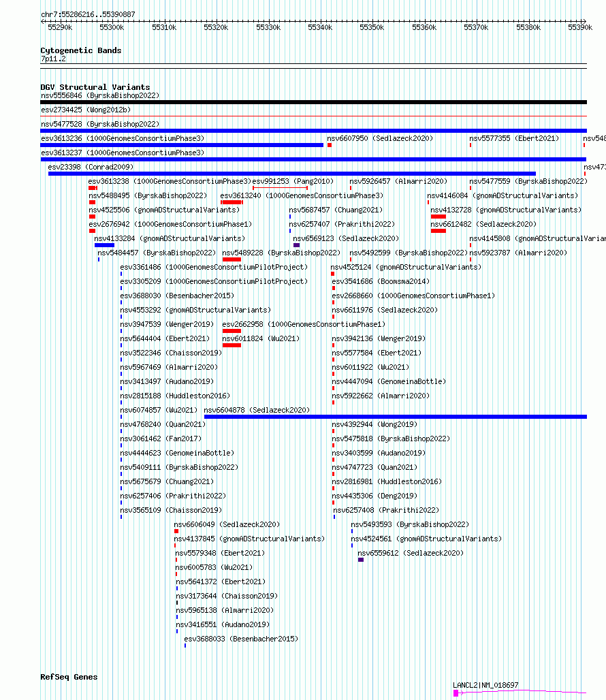Click the esv3613236 (1000GenomesConsortiumPhase3) label
The height and width of the screenshot is (700, 606).
click(x=123, y=138)
